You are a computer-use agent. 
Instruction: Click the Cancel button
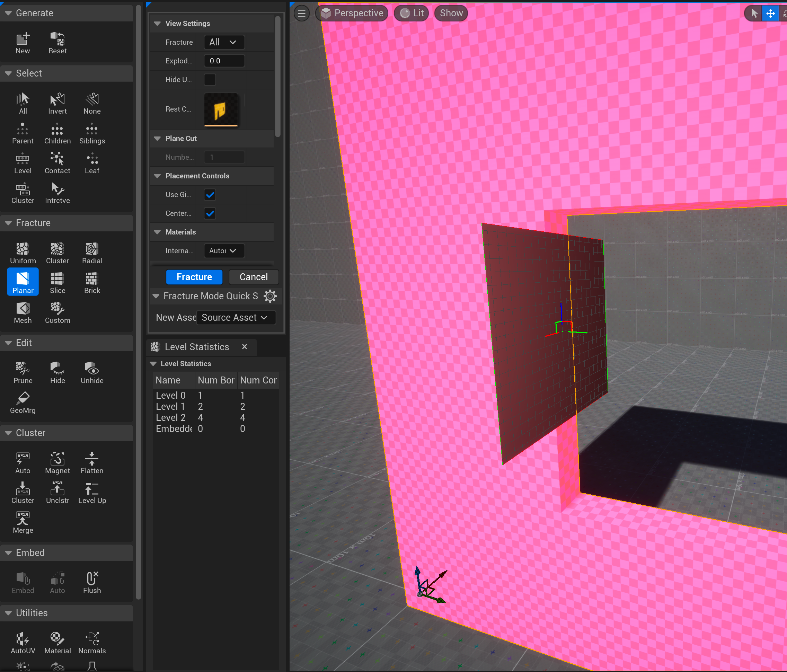[253, 277]
